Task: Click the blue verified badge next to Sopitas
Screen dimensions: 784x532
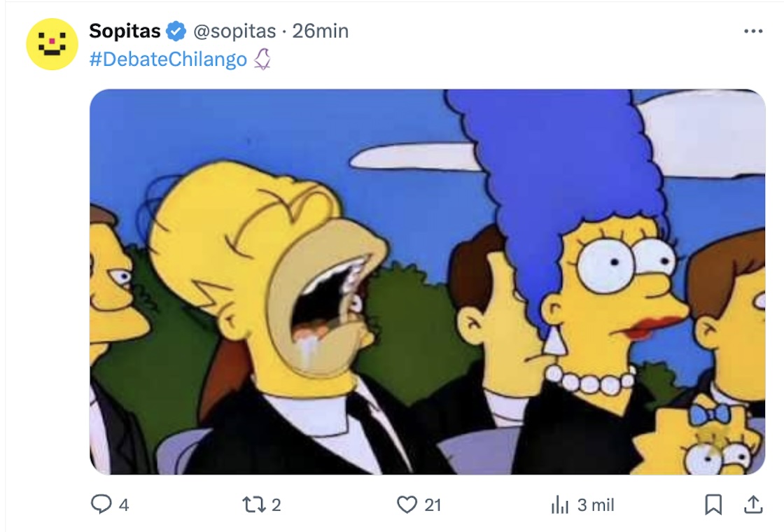Action: coord(176,31)
